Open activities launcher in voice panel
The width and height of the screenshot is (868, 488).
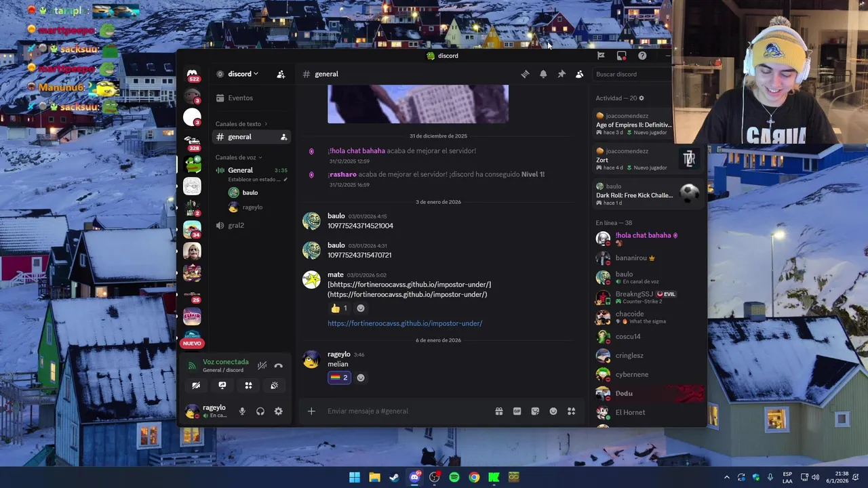[x=248, y=385]
